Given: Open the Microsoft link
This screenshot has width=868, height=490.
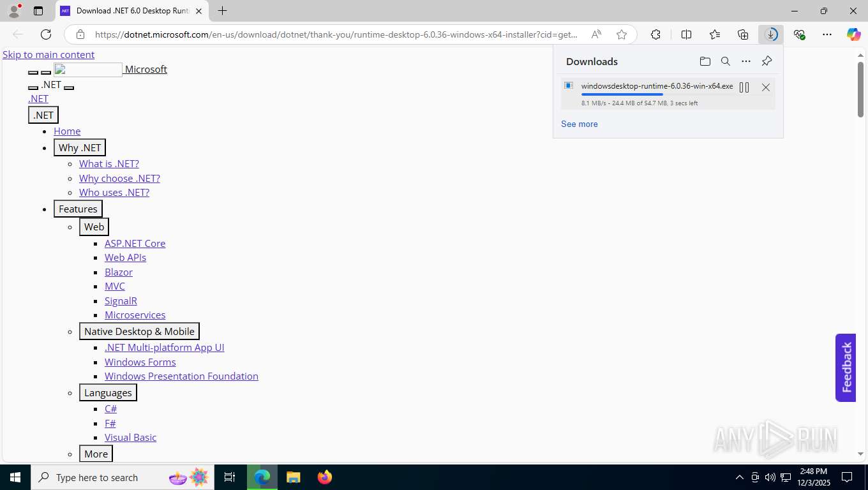Looking at the screenshot, I should click(146, 69).
